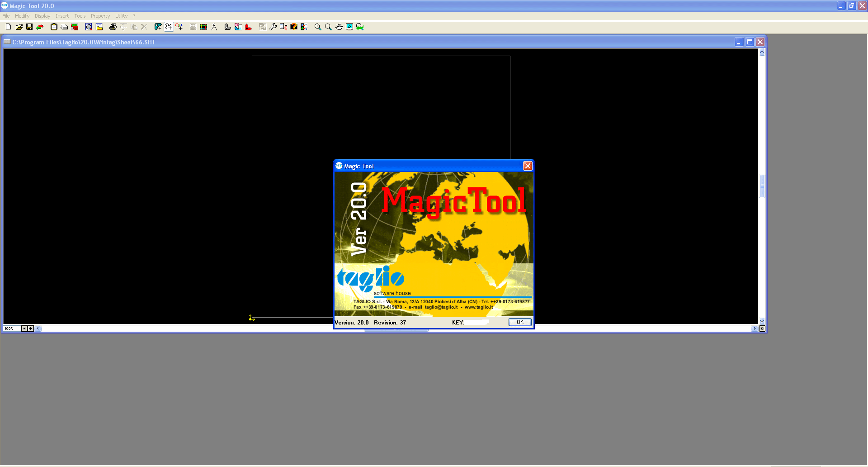
Task: Select the Zoom Out magnifier tool
Action: coord(328,27)
